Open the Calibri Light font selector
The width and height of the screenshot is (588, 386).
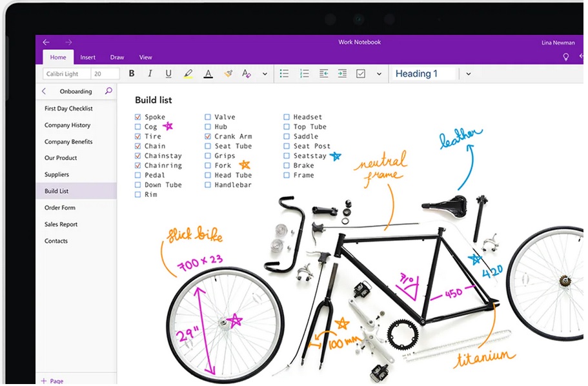66,74
